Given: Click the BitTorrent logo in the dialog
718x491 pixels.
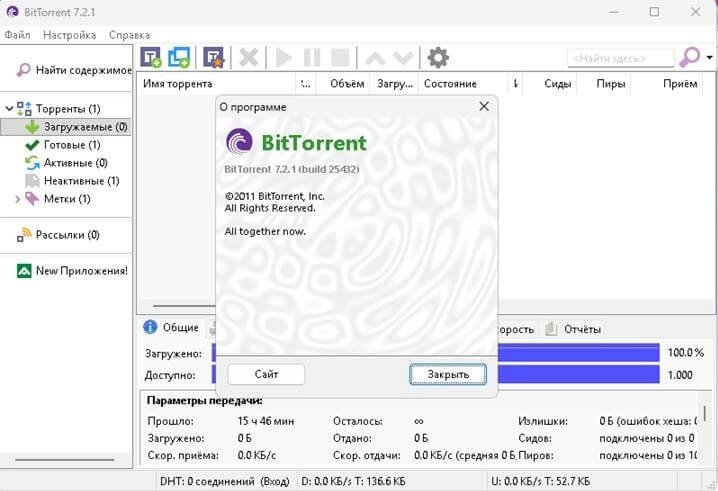Looking at the screenshot, I should 239,141.
